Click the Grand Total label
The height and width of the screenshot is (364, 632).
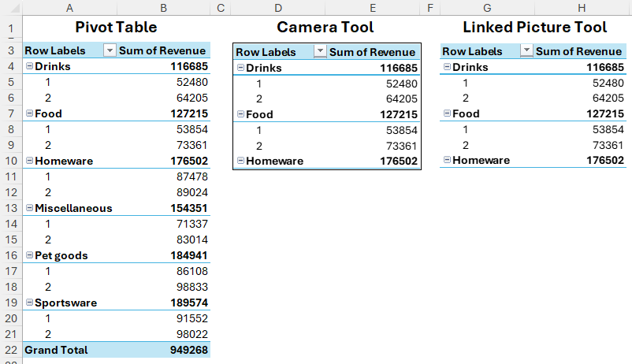(x=56, y=350)
